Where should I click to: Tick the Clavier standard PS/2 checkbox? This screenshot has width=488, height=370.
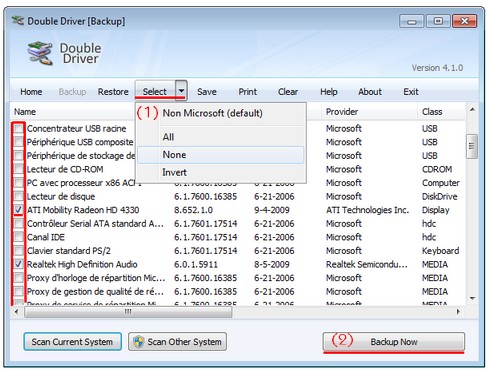pyautogui.click(x=19, y=251)
